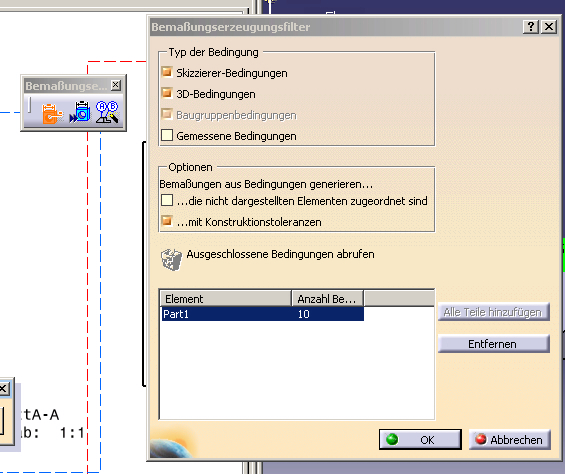565x474 pixels.
Task: Click the Anzahl Be... column header
Action: coord(327,299)
